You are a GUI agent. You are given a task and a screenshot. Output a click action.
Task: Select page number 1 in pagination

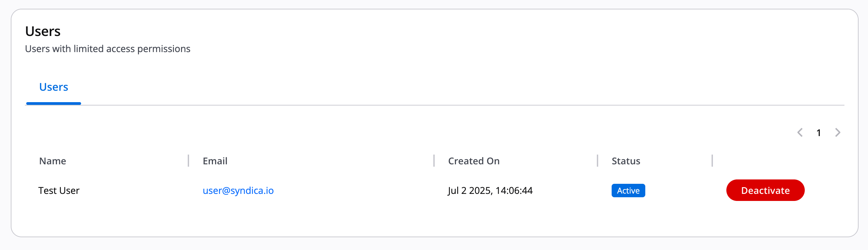pos(819,133)
